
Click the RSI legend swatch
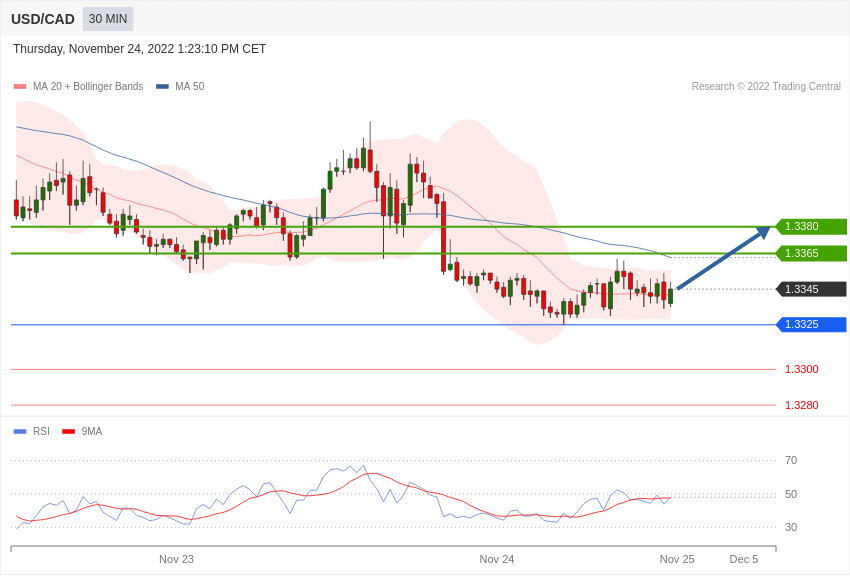click(x=20, y=431)
